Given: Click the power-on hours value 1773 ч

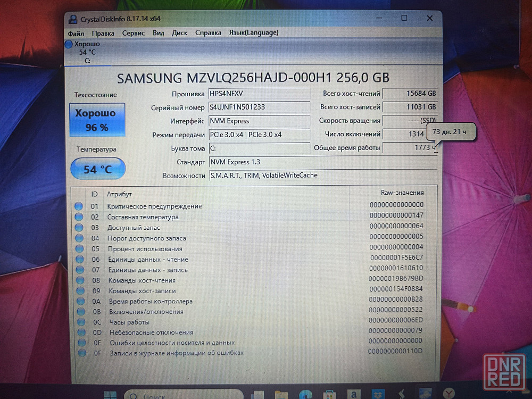Looking at the screenshot, I should click(x=410, y=147).
